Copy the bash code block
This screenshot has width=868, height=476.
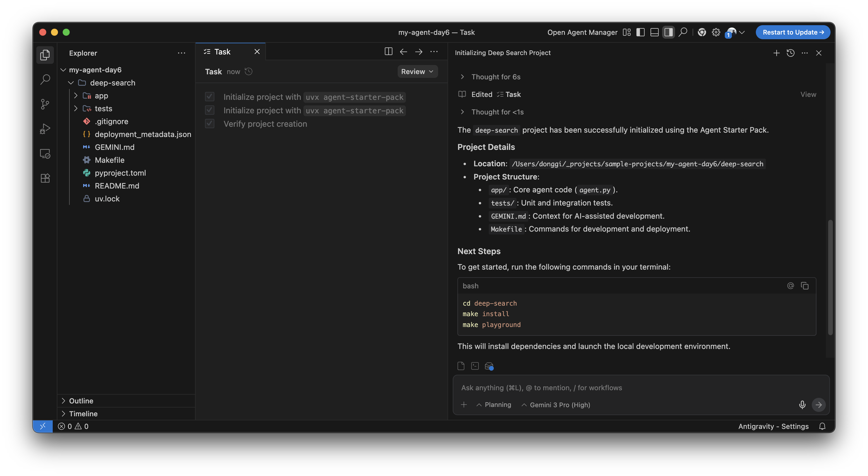coord(805,286)
